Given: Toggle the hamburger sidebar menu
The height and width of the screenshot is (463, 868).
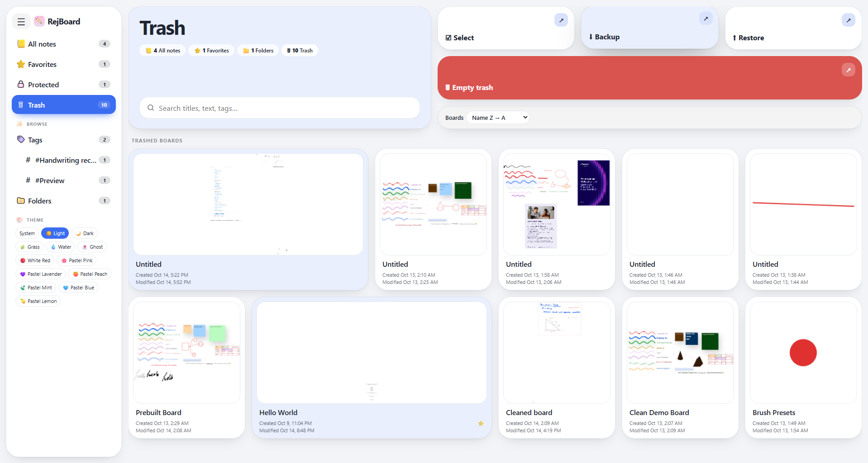Looking at the screenshot, I should (21, 22).
